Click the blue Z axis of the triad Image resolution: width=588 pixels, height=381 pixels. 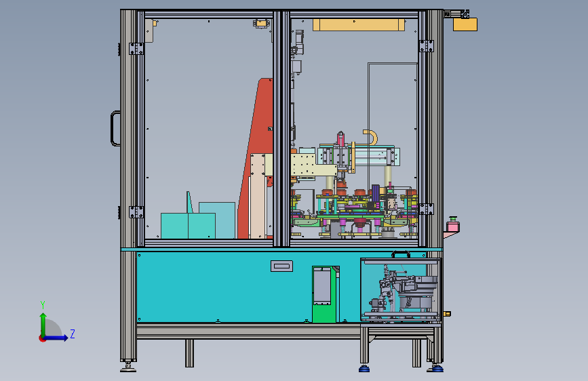tap(55, 338)
